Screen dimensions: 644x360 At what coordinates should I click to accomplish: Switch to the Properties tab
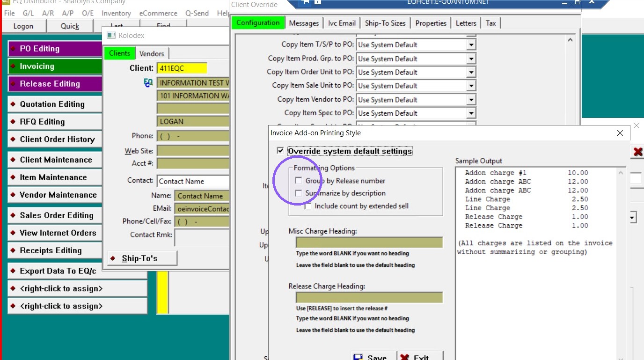pyautogui.click(x=431, y=23)
